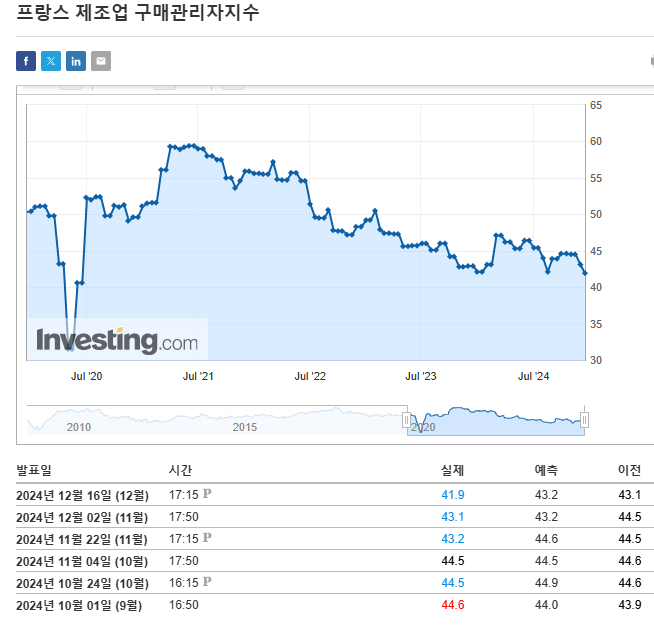Viewport: 654px width, 627px height.
Task: Open the 2024년 12월 16일 release row
Action: pyautogui.click(x=82, y=495)
